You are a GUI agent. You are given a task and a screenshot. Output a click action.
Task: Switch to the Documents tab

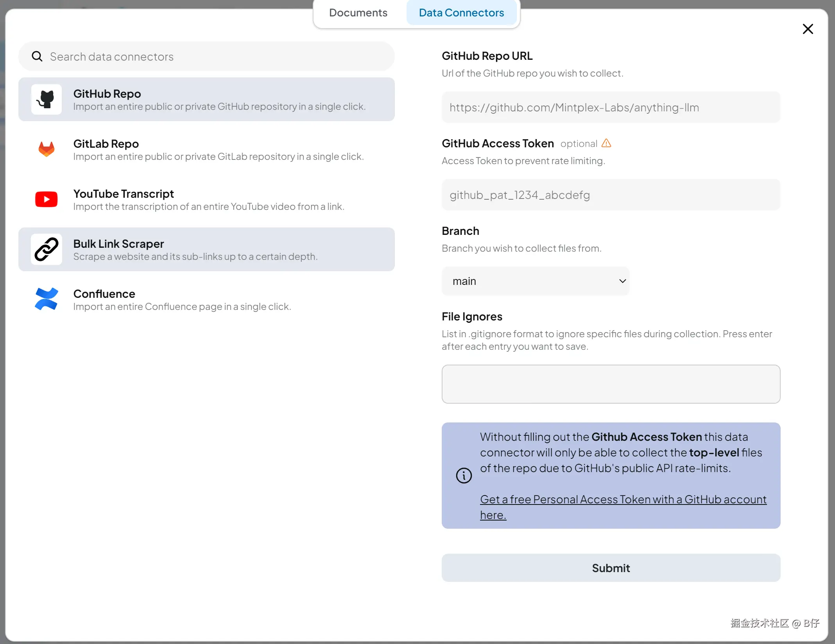(x=358, y=13)
